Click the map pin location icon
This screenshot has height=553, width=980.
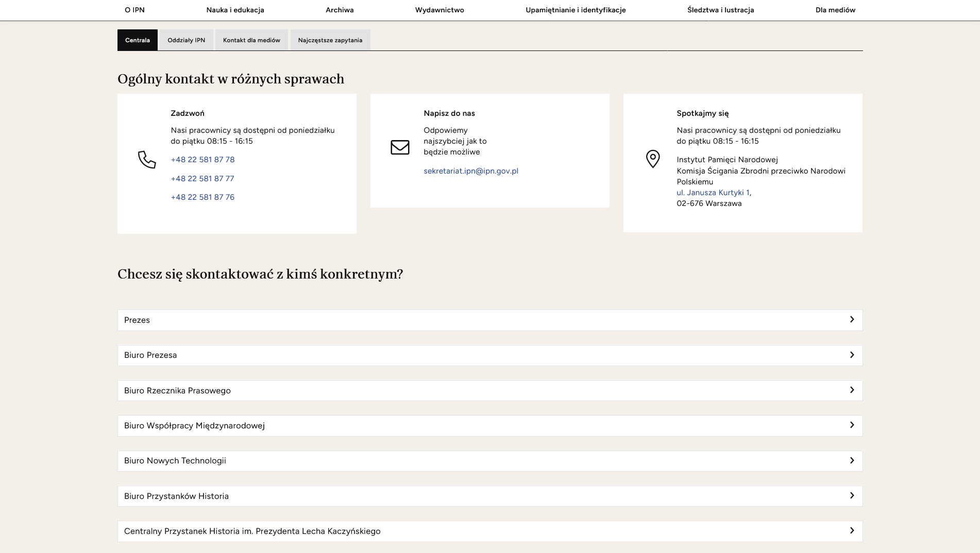(653, 159)
